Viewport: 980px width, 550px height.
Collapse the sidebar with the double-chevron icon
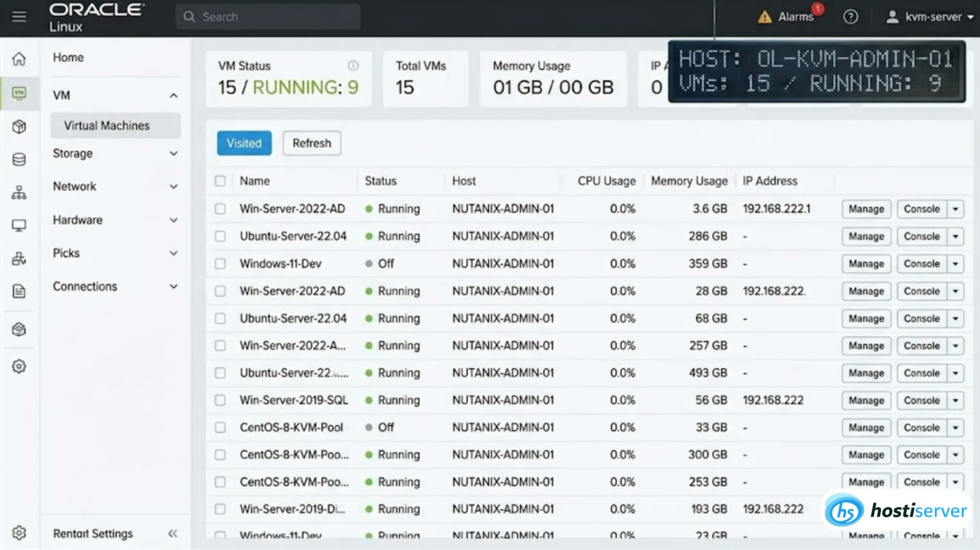[172, 533]
